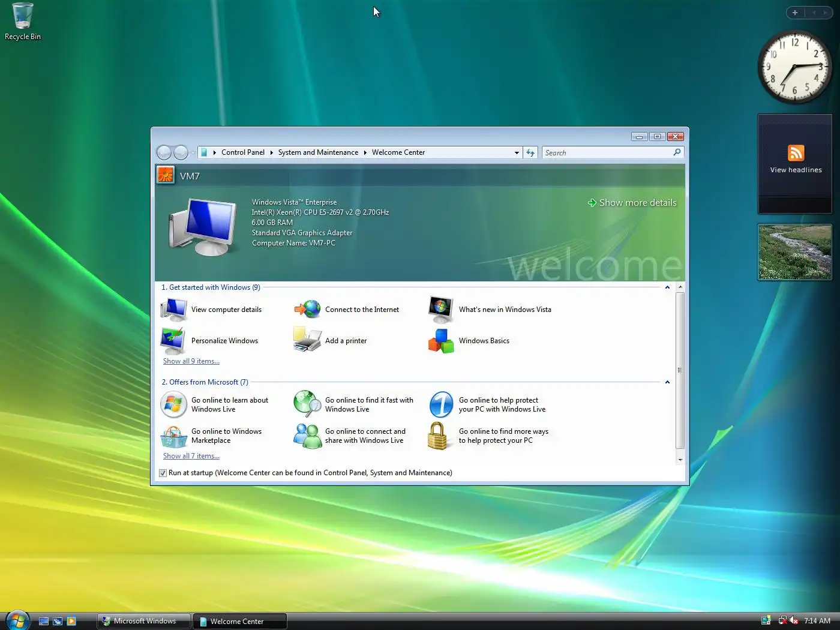Click the Welcome Center vertical scrollbar thumb
This screenshot has height=630, width=840.
pos(680,370)
